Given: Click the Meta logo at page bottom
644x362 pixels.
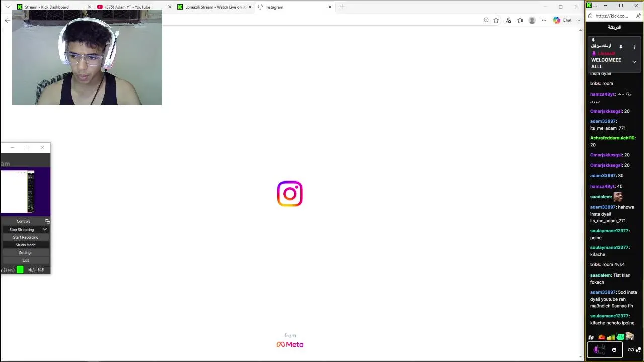Looking at the screenshot, I should click(x=290, y=344).
